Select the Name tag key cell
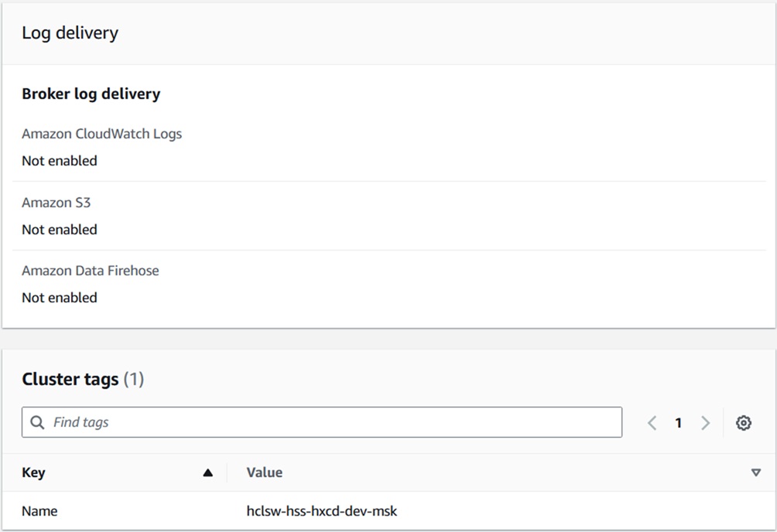 click(x=39, y=511)
